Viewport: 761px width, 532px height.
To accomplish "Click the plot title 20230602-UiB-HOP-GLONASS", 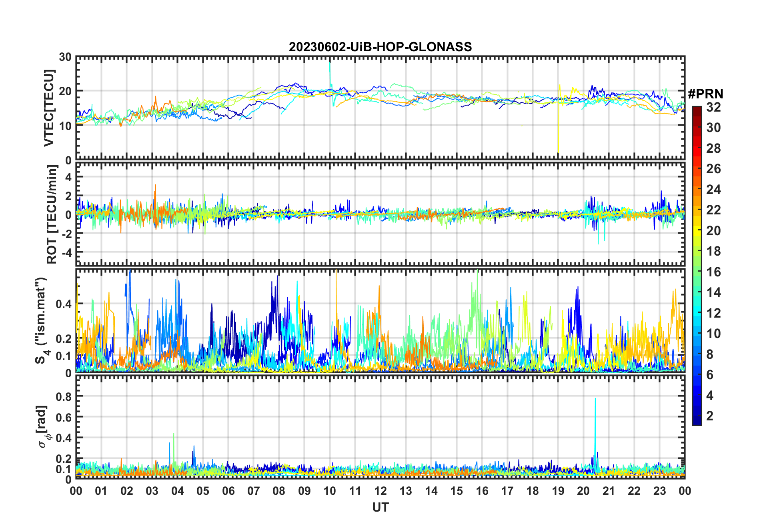I will pos(380,47).
